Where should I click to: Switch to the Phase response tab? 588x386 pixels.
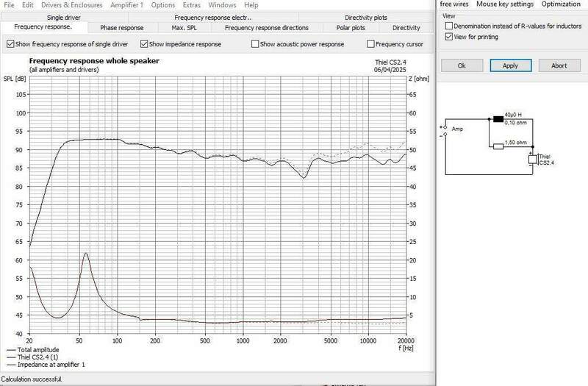coord(121,28)
